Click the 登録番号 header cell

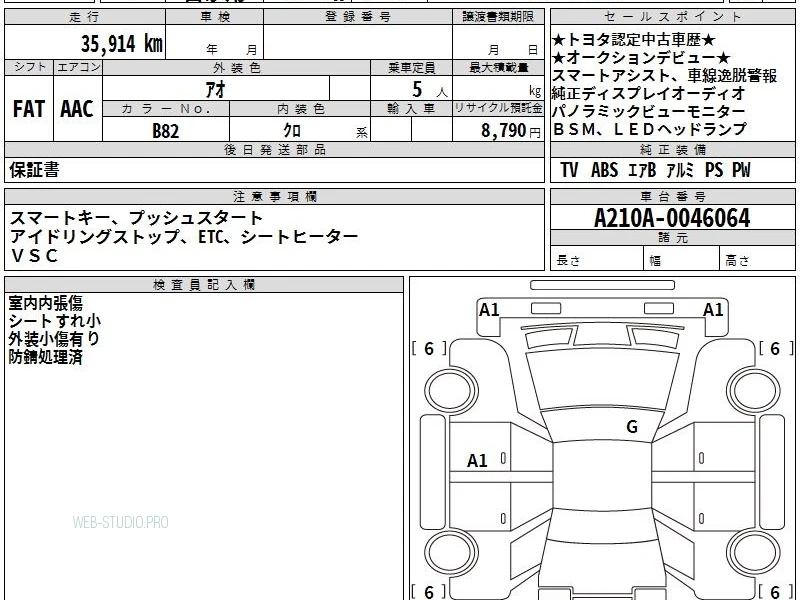[x=358, y=17]
